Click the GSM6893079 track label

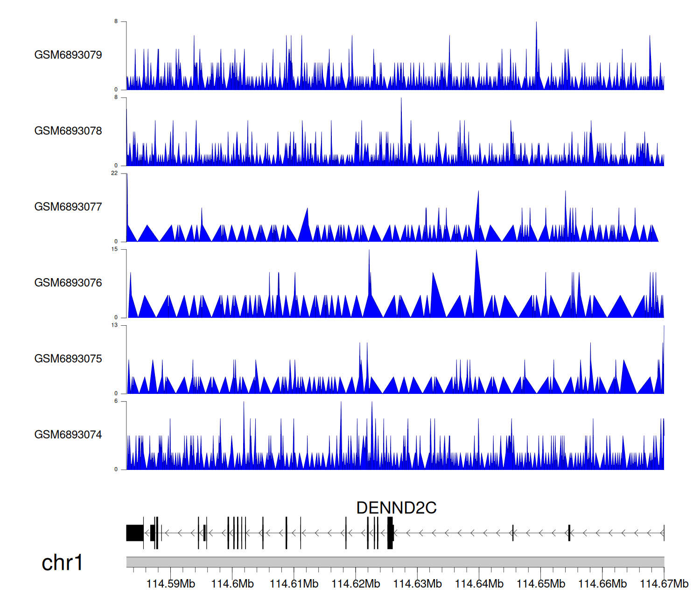pos(68,55)
